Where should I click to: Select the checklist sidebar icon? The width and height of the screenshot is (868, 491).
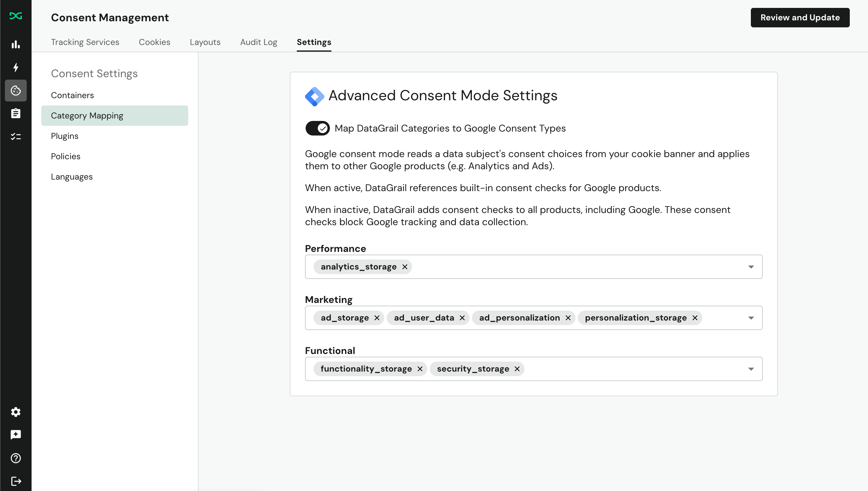[15, 136]
